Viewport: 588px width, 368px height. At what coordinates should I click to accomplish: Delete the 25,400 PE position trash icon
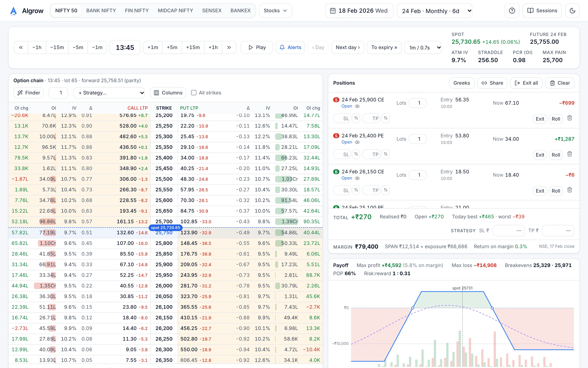tap(570, 154)
